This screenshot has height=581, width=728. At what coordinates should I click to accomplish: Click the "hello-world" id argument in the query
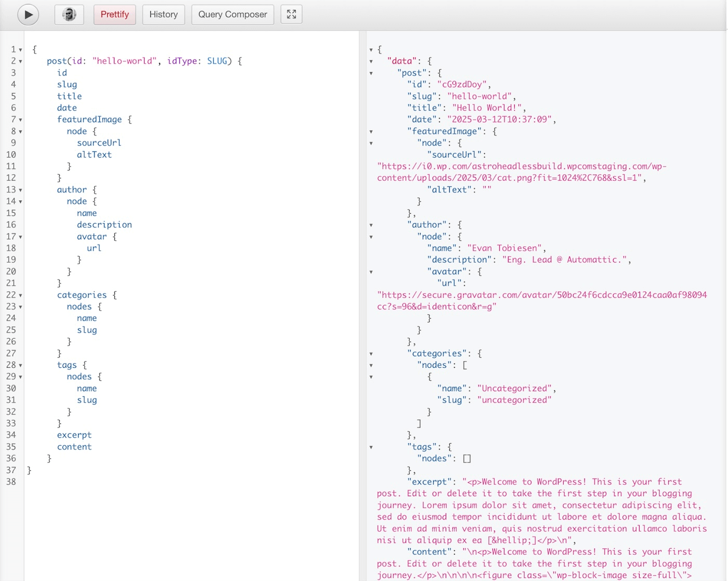[x=125, y=61]
